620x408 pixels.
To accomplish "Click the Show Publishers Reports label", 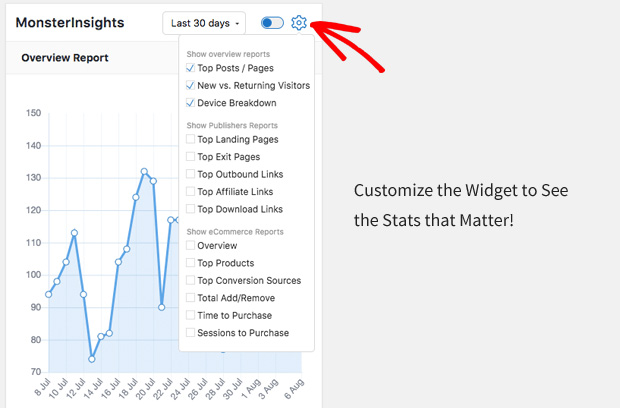I will point(232,125).
